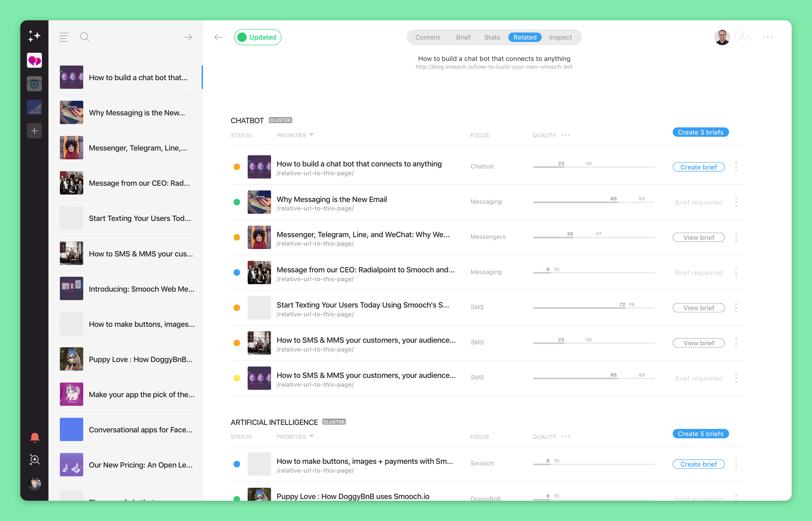Create brief for chat bot article
Image resolution: width=812 pixels, height=521 pixels.
pos(698,167)
